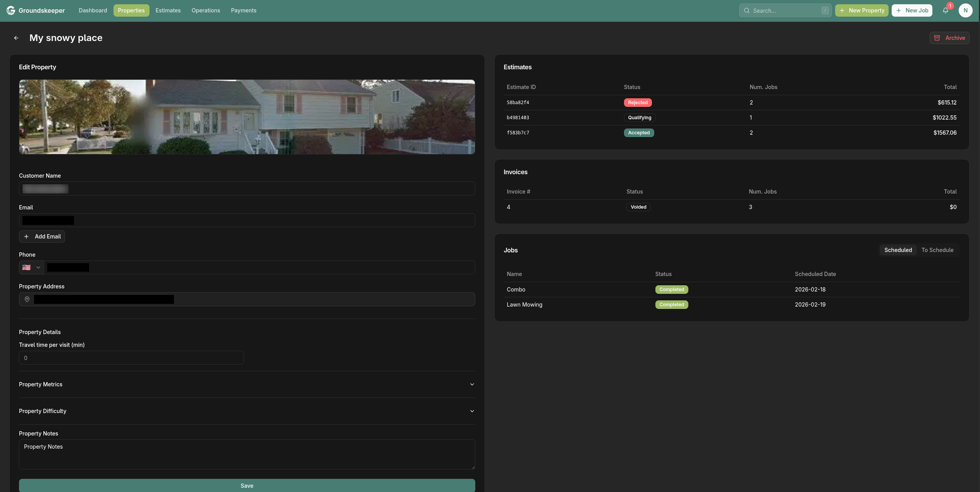
Task: Open the user avatar N menu
Action: pos(965,10)
